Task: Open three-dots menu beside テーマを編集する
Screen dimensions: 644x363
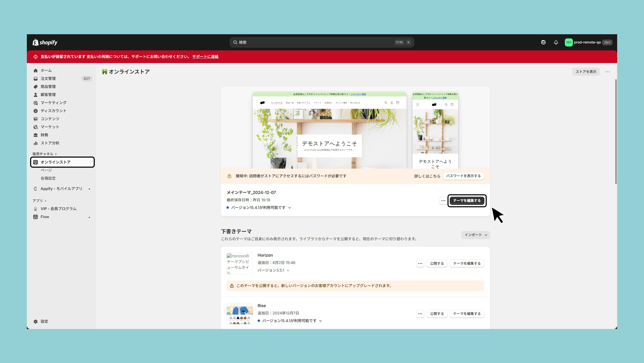Action: point(443,201)
